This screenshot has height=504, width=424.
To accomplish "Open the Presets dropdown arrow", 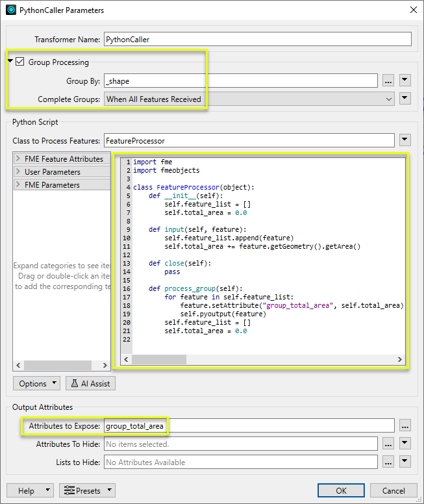I will tap(110, 490).
